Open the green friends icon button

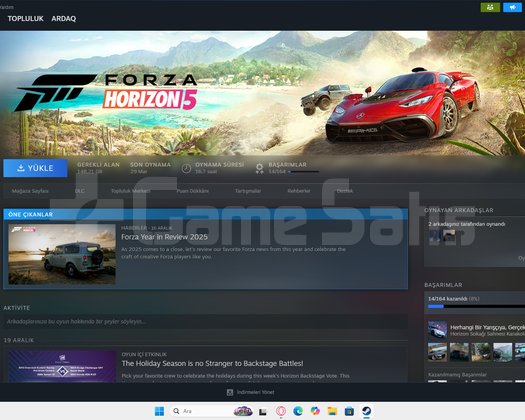[x=490, y=7]
